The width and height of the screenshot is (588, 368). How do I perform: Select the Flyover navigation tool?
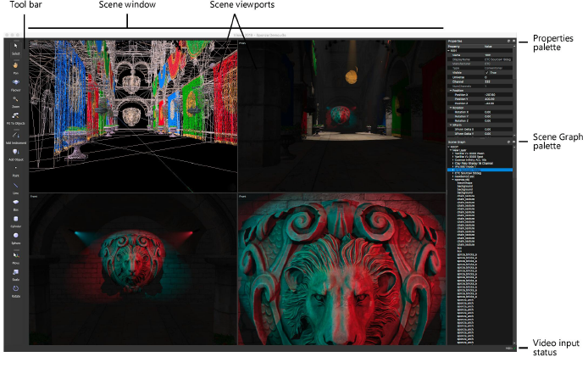coord(16,85)
